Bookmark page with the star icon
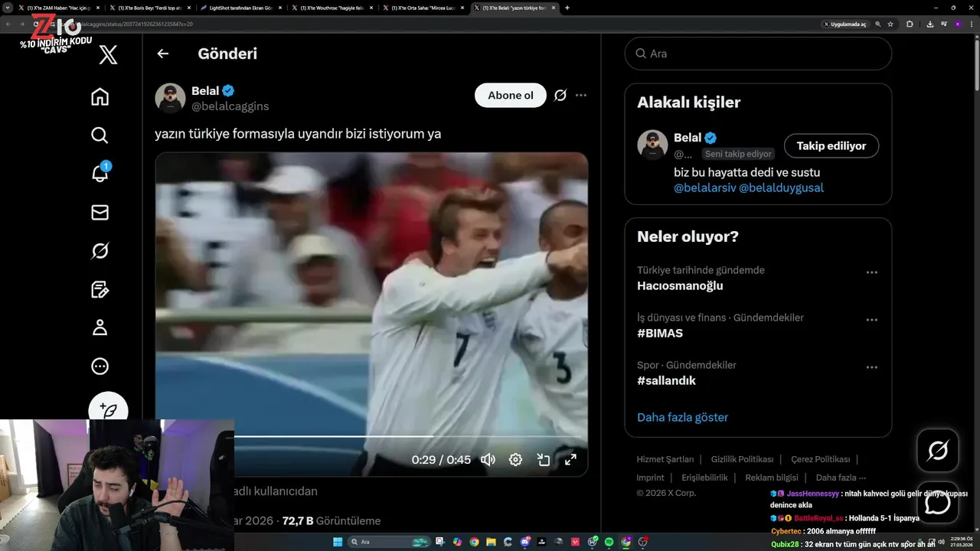This screenshot has height=551, width=980. click(890, 24)
